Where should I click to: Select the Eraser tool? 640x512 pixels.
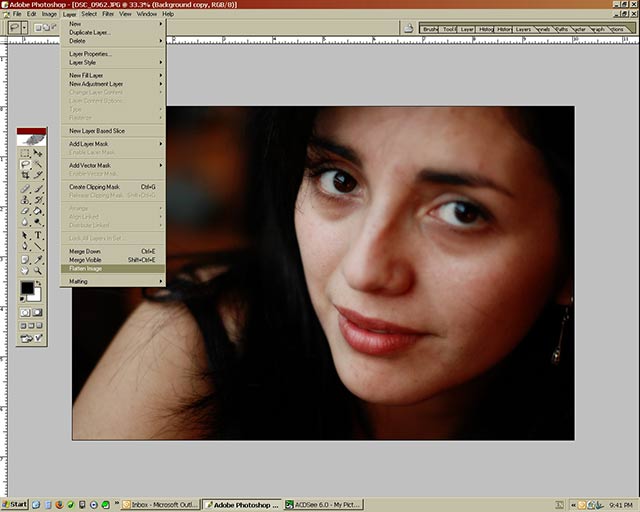pyautogui.click(x=25, y=211)
